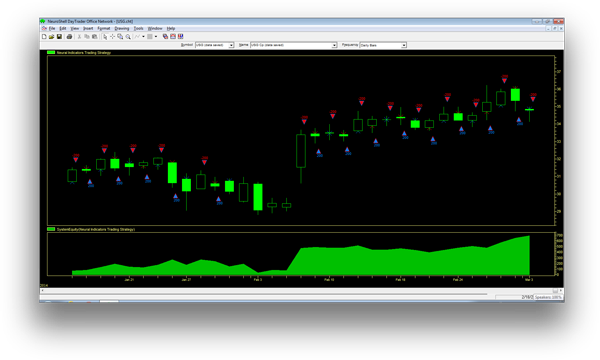Click the zoom window tool icon
600x360 pixels.
120,37
